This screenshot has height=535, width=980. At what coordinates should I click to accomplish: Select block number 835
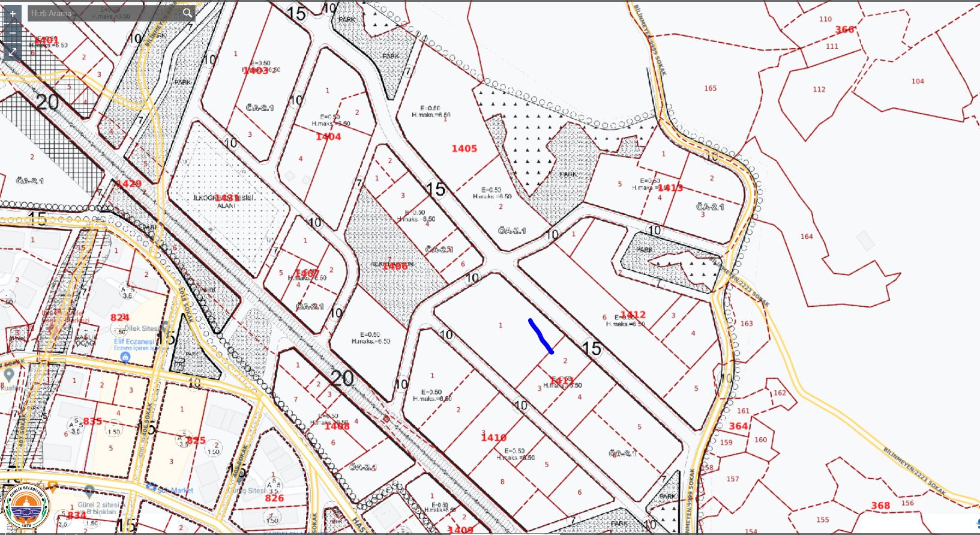[x=92, y=422]
